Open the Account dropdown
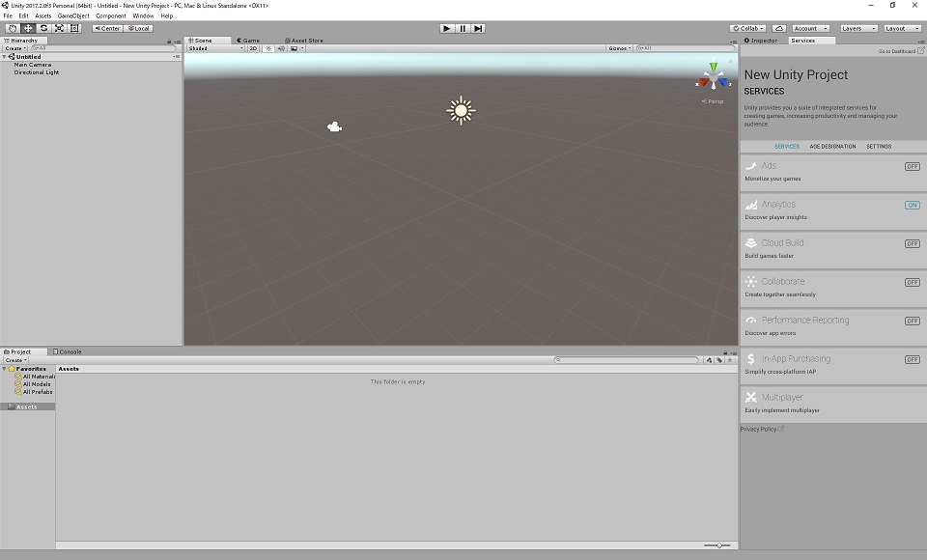 pos(810,28)
